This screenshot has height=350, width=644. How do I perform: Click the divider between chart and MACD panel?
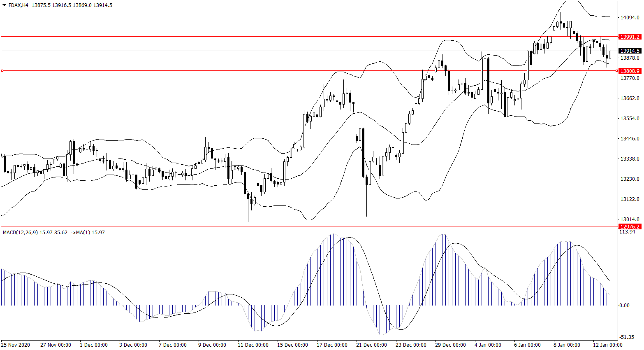tap(308, 227)
